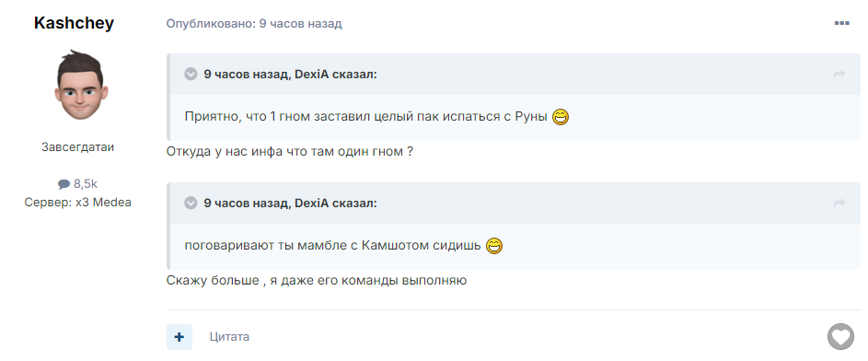The height and width of the screenshot is (361, 868).
Task: Collapse the first DexiA quote block
Action: pyautogui.click(x=191, y=75)
